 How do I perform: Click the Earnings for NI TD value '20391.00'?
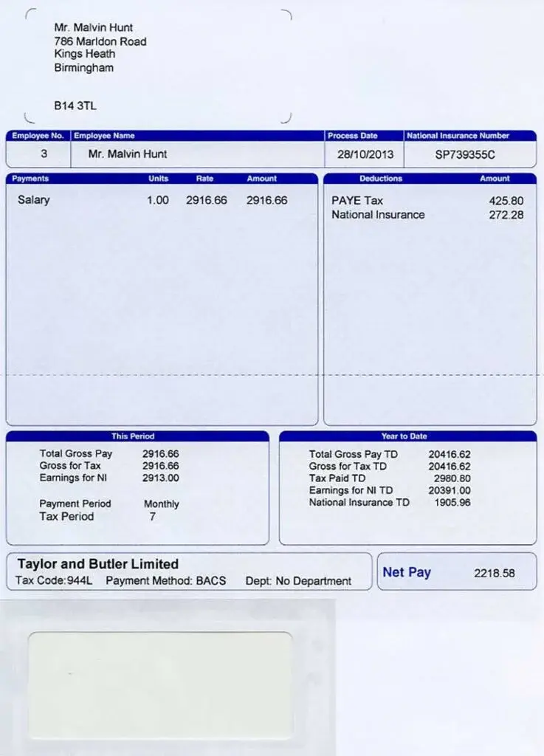click(450, 490)
